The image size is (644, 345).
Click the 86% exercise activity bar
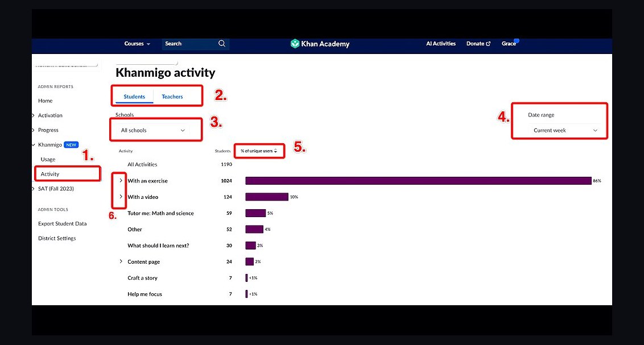[418, 181]
